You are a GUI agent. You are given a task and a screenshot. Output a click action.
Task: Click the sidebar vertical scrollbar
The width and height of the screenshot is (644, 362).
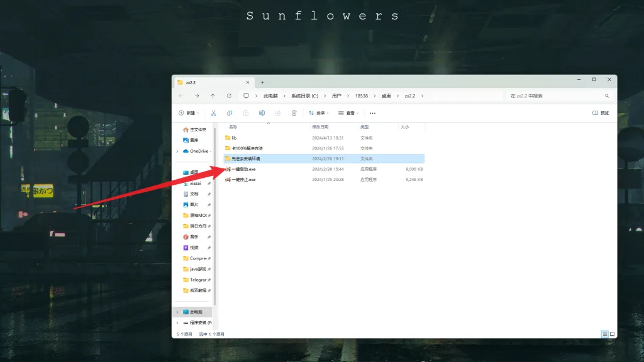point(215,217)
